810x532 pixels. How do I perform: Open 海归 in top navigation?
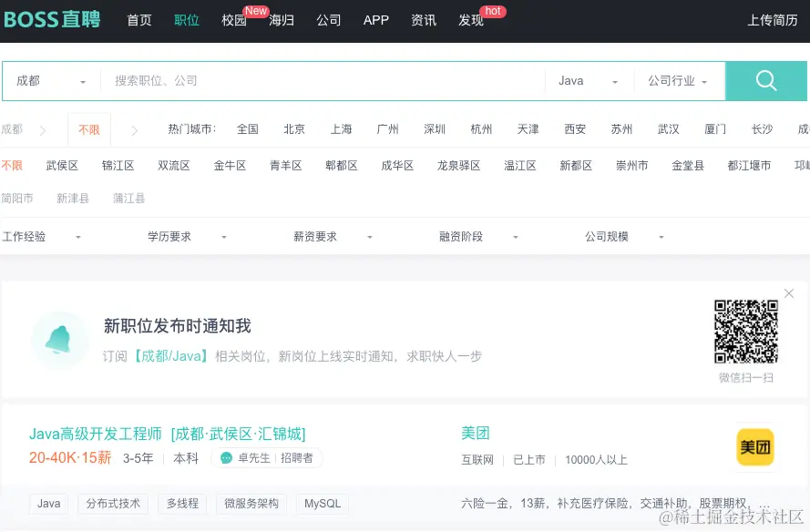coord(282,20)
